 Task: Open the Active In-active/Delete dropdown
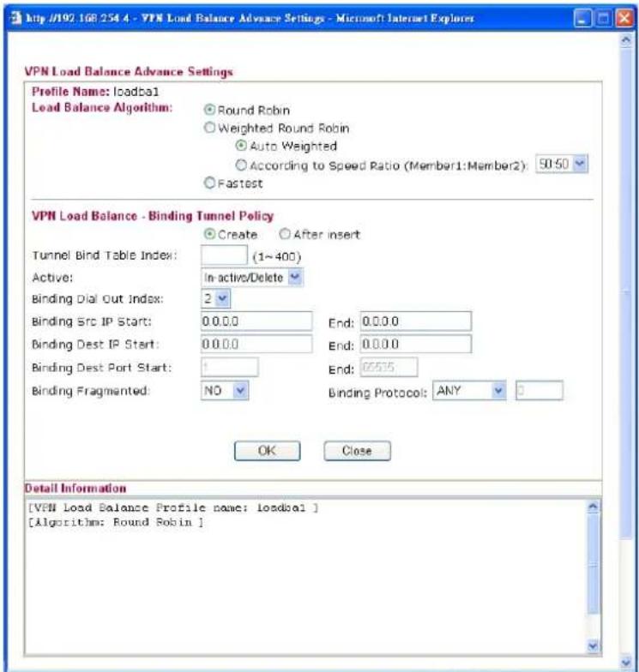pyautogui.click(x=252, y=278)
